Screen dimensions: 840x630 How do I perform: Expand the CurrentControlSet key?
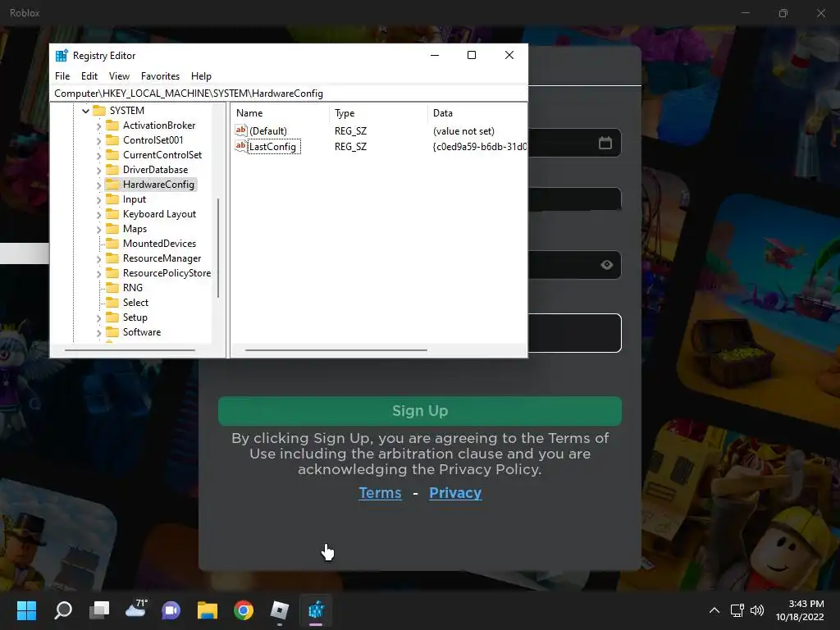coord(98,155)
